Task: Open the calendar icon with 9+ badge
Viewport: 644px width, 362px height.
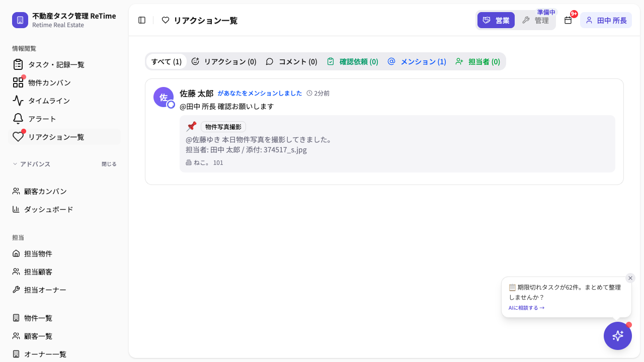Action: [x=568, y=20]
